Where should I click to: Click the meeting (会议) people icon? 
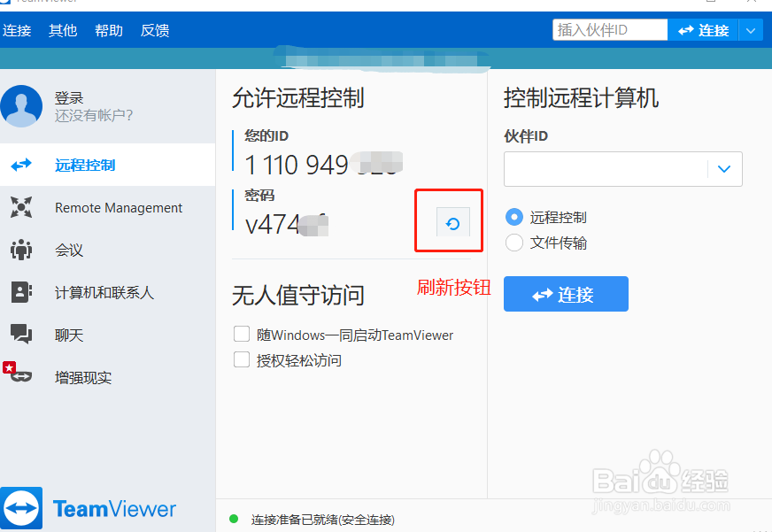(x=21, y=250)
